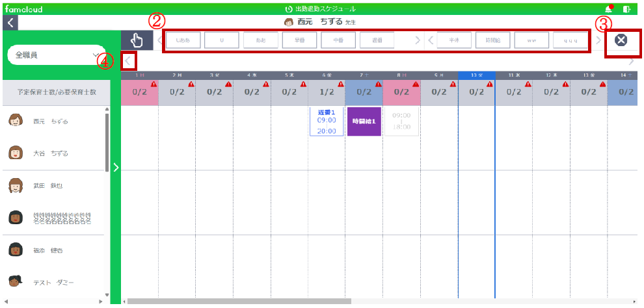Image resolution: width=644 pixels, height=308 pixels.
Task: Go to previous period with left chevron
Action: click(128, 61)
